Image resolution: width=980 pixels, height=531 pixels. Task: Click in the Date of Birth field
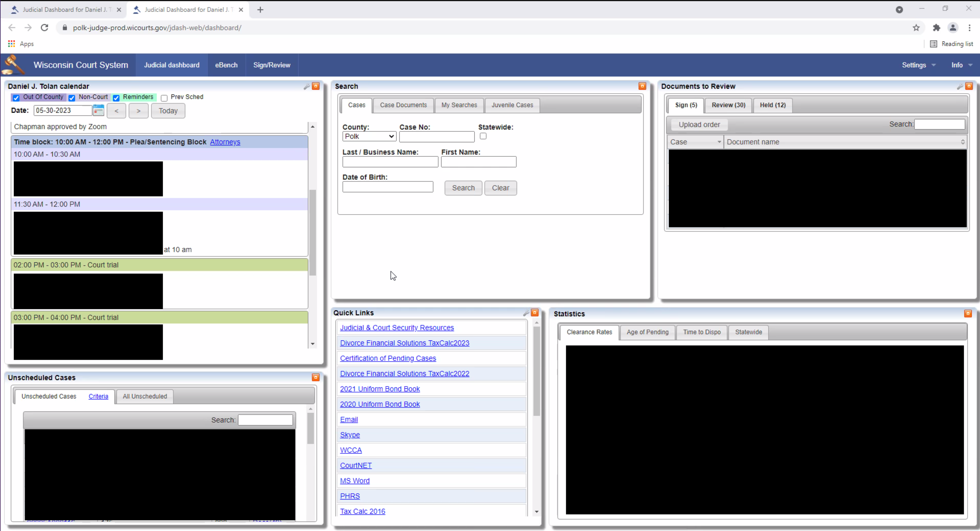(388, 187)
